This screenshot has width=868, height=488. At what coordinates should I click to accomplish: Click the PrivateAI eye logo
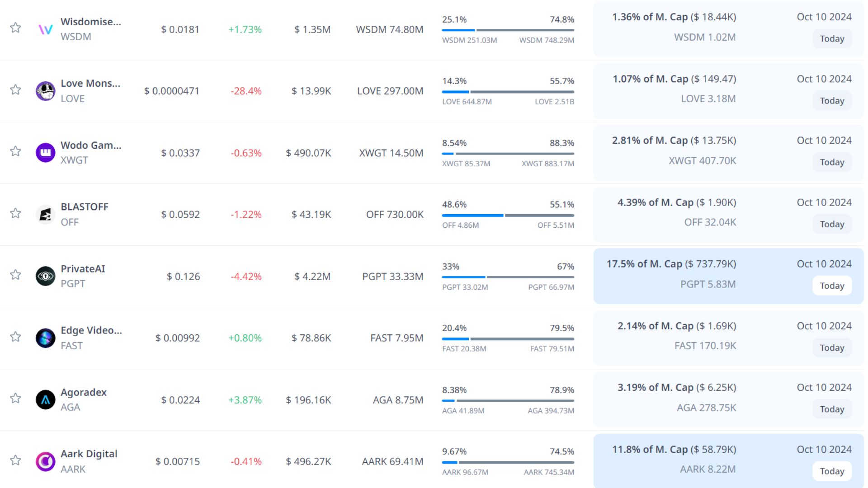point(45,276)
